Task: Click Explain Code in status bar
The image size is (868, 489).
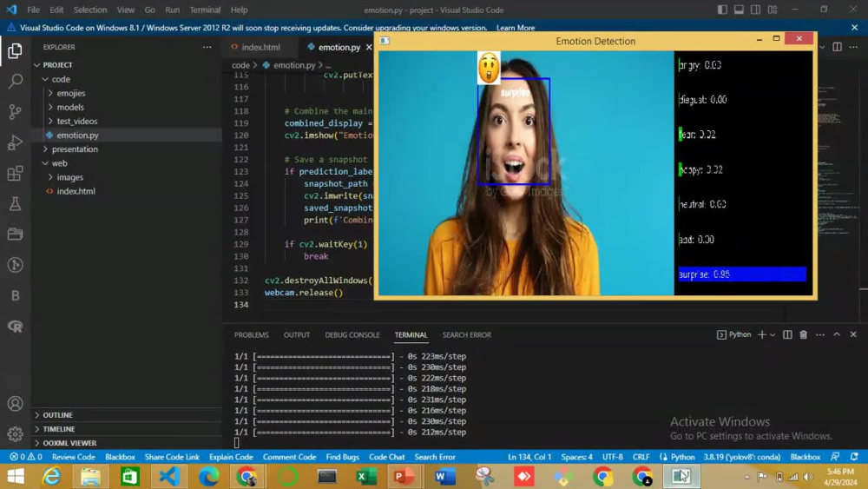Action: pyautogui.click(x=231, y=457)
